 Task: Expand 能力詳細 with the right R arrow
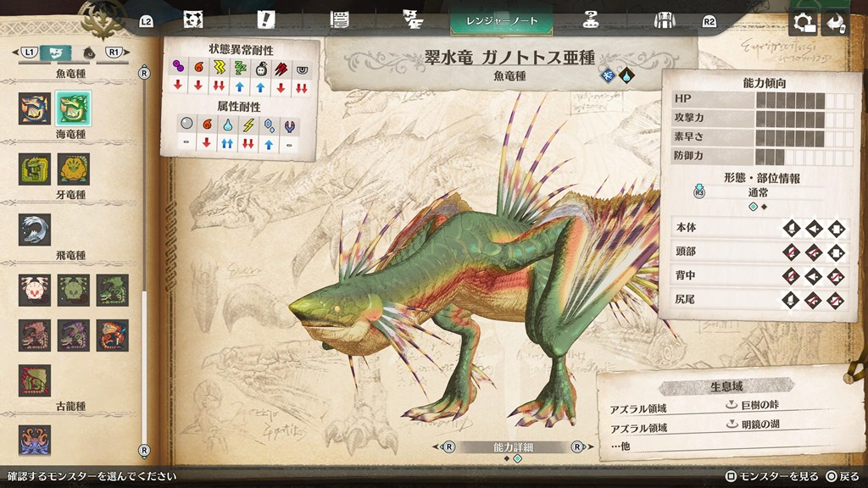(x=577, y=446)
